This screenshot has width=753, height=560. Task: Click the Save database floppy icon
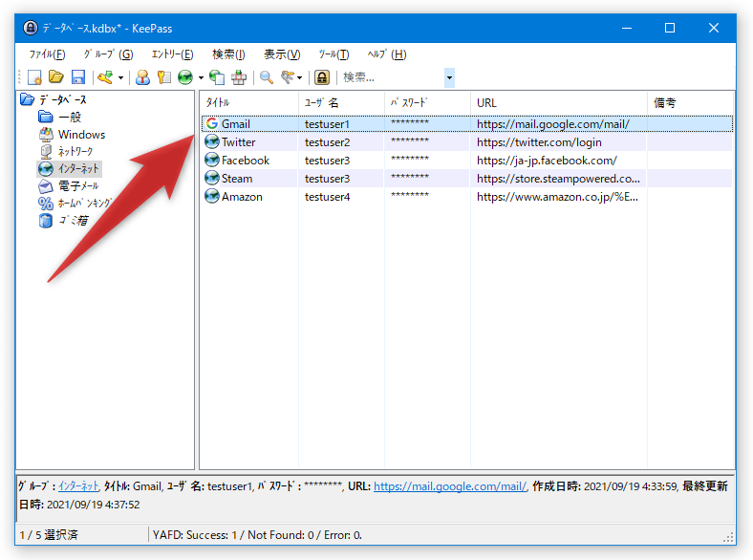(77, 77)
